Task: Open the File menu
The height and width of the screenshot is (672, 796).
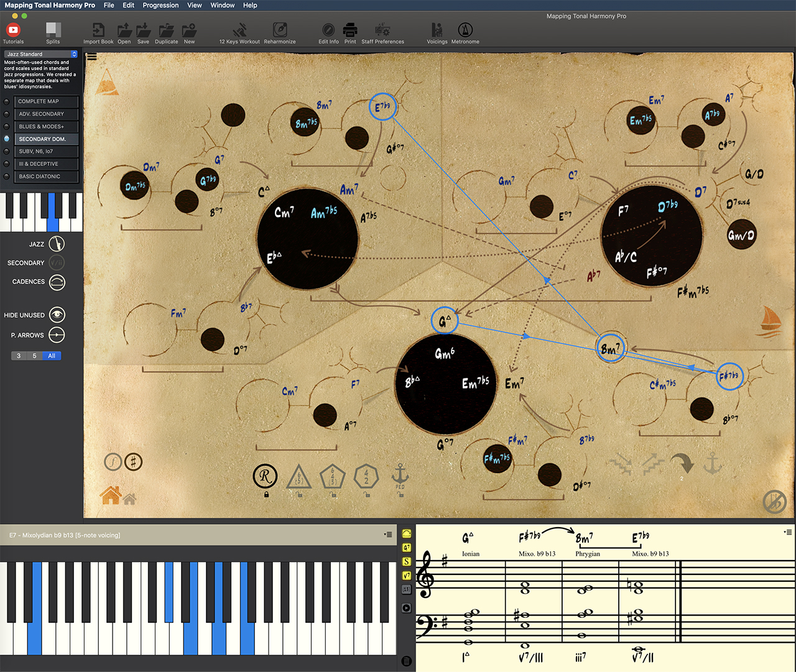Action: 109,5
